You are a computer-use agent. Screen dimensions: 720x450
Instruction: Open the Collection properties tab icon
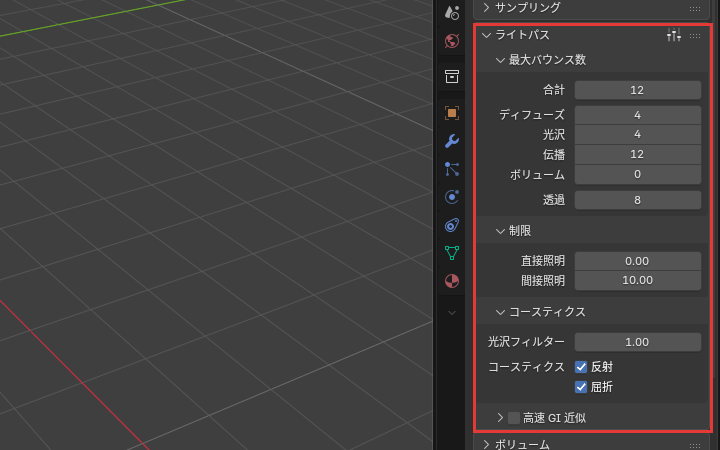[x=452, y=77]
